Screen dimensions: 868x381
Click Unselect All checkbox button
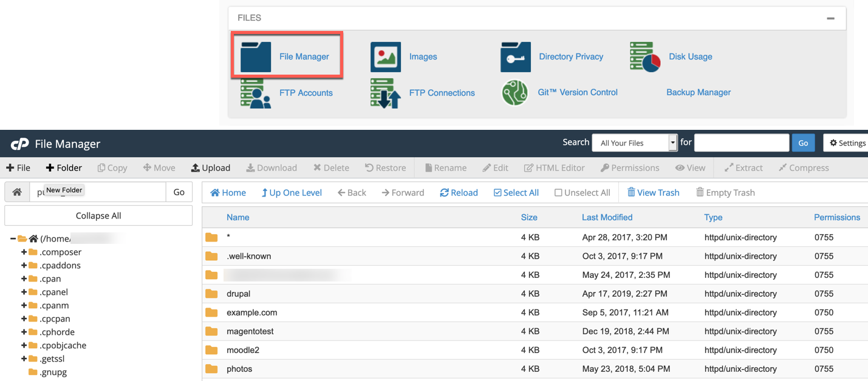(582, 193)
